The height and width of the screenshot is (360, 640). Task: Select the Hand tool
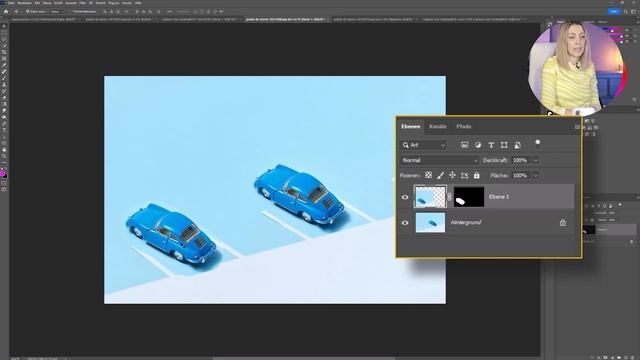click(4, 149)
